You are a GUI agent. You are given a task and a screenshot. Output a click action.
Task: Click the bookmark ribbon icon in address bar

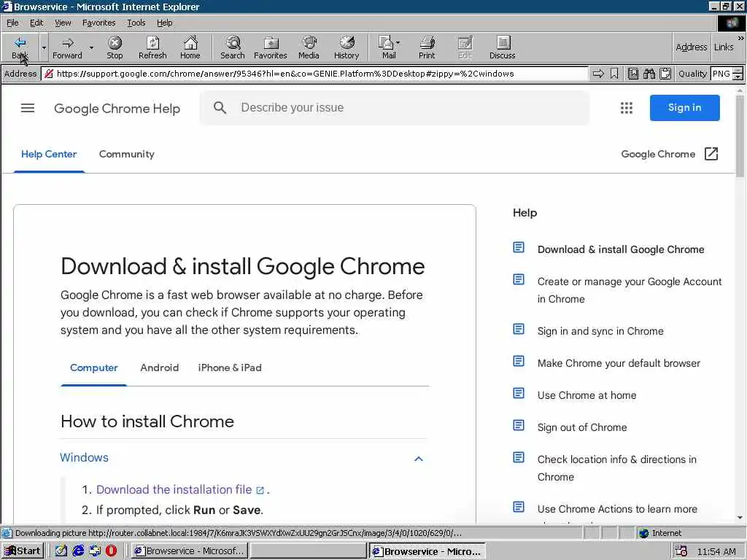pos(614,74)
